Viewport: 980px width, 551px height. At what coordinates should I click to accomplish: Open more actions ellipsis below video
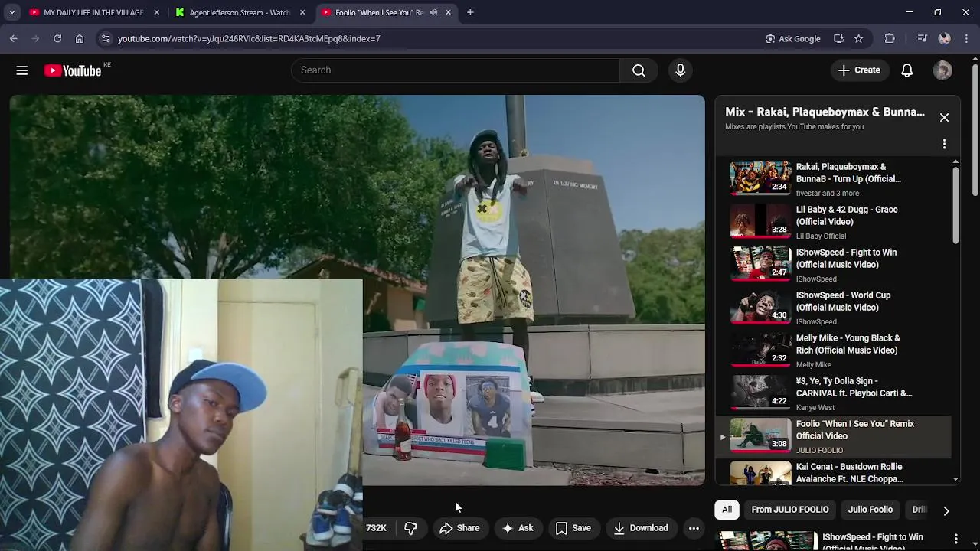[694, 528]
